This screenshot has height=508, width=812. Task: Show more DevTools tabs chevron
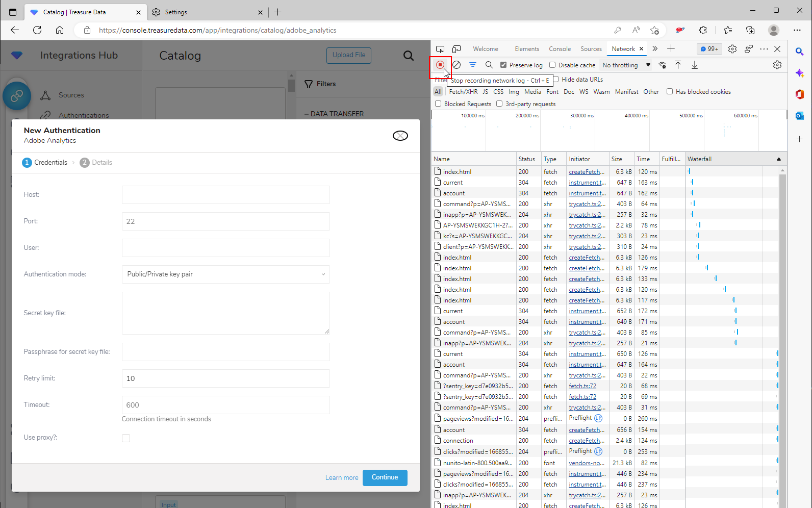pyautogui.click(x=655, y=49)
